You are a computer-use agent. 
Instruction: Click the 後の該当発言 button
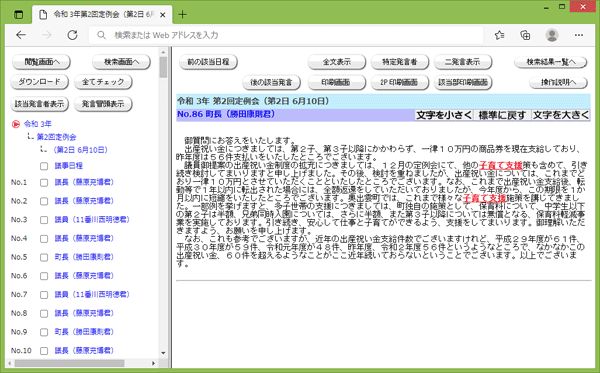(x=271, y=82)
